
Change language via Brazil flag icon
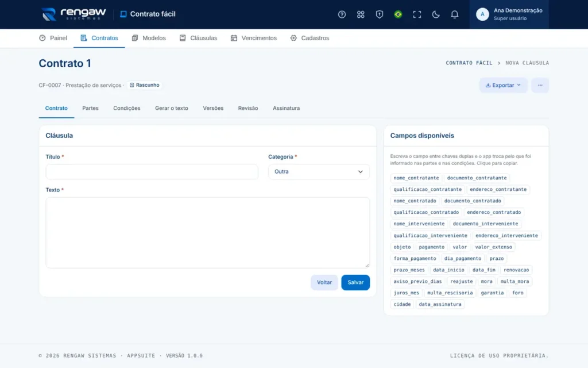[x=398, y=14]
